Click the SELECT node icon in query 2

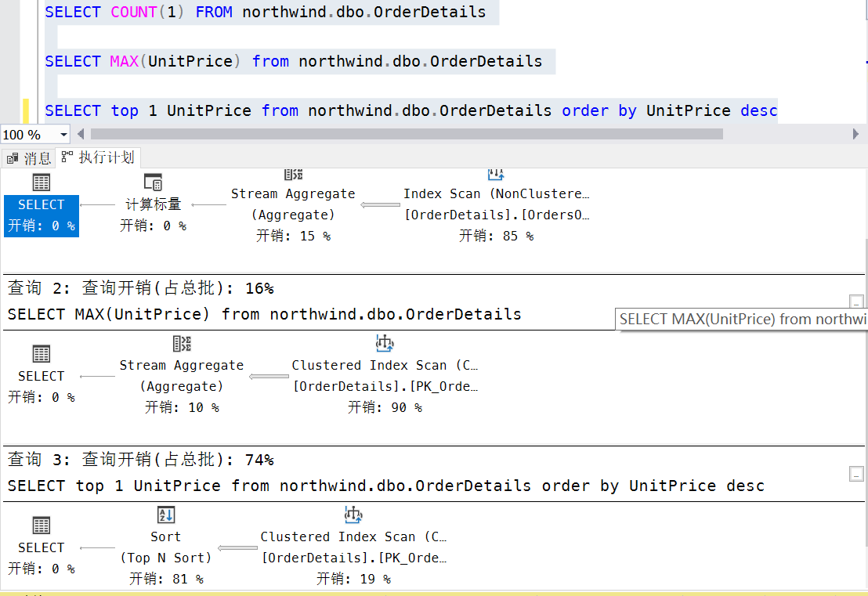click(42, 354)
